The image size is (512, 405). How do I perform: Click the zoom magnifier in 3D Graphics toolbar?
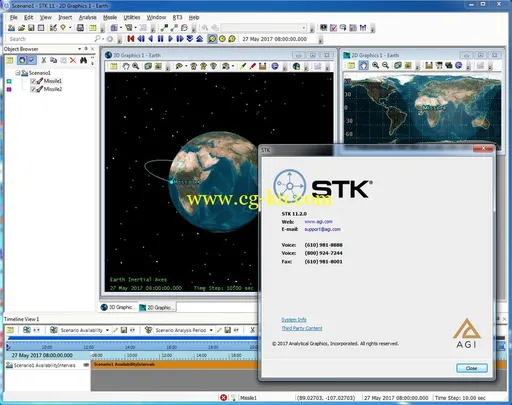[x=136, y=66]
